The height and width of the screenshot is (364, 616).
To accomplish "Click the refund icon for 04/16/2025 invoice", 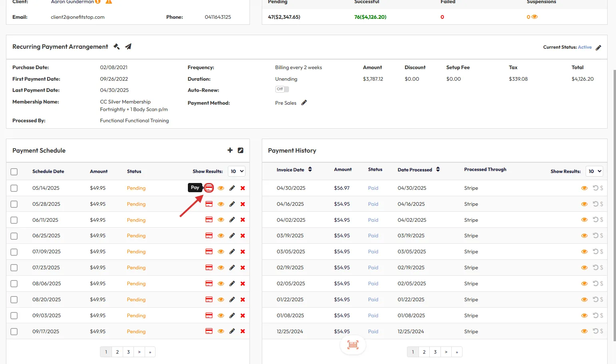I will click(596, 204).
